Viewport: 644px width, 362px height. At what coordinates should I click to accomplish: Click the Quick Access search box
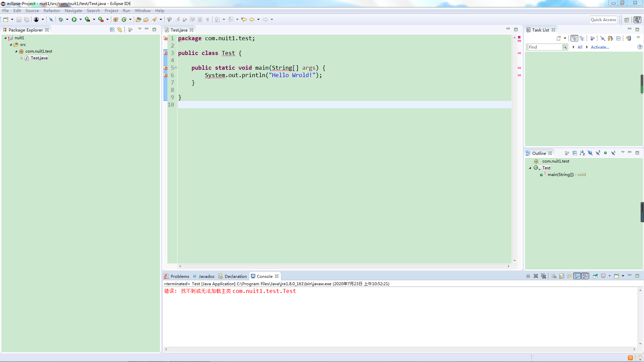click(603, 20)
